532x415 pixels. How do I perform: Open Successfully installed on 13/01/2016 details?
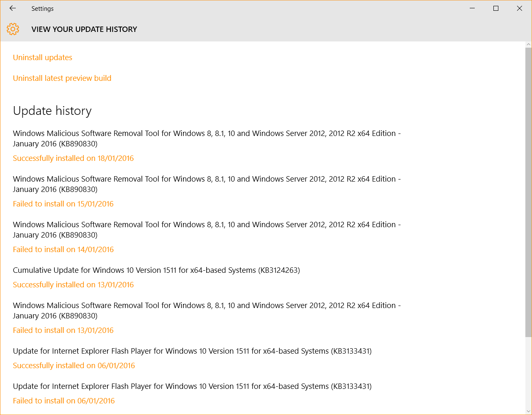73,285
